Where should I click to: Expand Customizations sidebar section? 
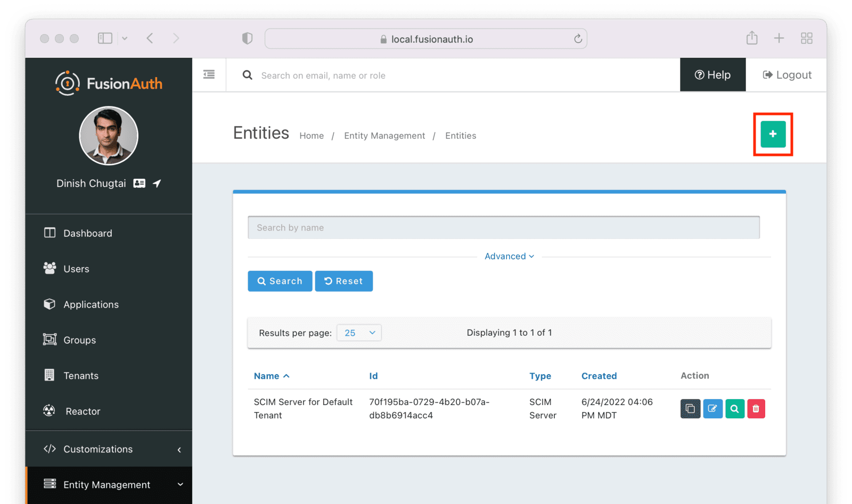click(109, 449)
